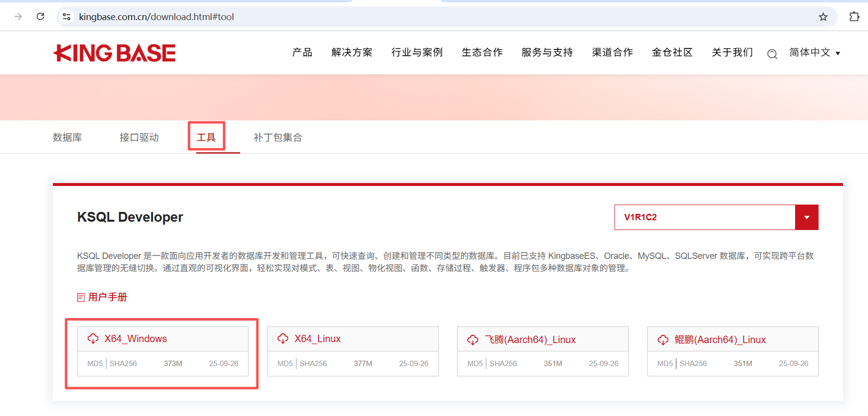The height and width of the screenshot is (416, 868).
Task: Switch to the 接口驱动 tab
Action: tap(139, 138)
